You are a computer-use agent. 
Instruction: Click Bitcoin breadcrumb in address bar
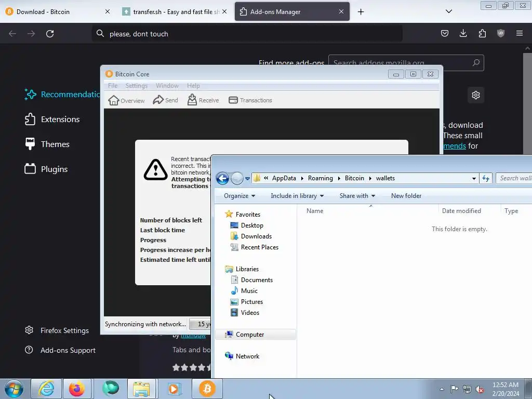point(354,179)
